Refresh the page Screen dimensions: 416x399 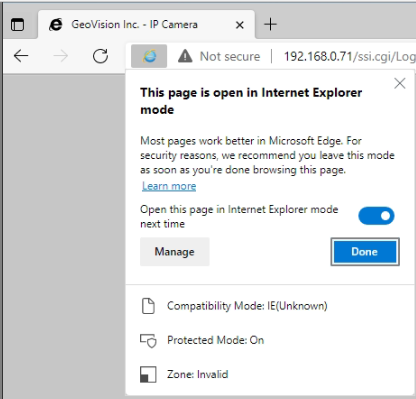[x=100, y=56]
